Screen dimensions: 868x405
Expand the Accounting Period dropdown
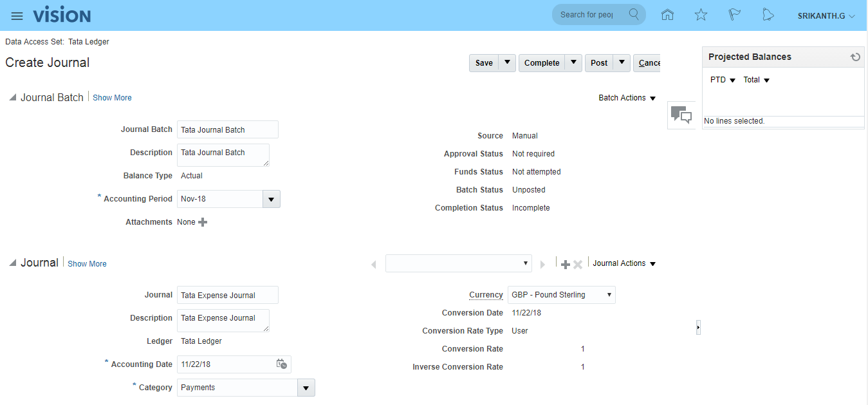click(x=271, y=200)
